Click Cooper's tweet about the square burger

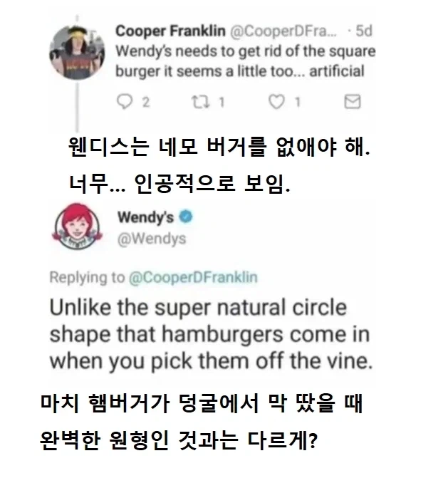(x=245, y=61)
